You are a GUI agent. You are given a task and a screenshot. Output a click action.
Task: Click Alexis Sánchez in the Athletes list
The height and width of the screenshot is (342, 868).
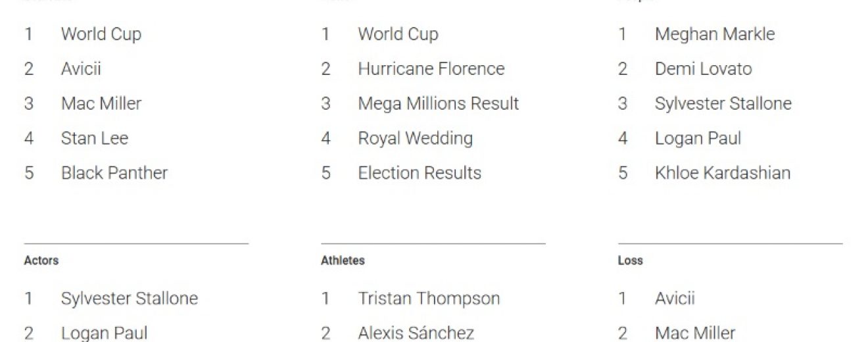pyautogui.click(x=416, y=333)
